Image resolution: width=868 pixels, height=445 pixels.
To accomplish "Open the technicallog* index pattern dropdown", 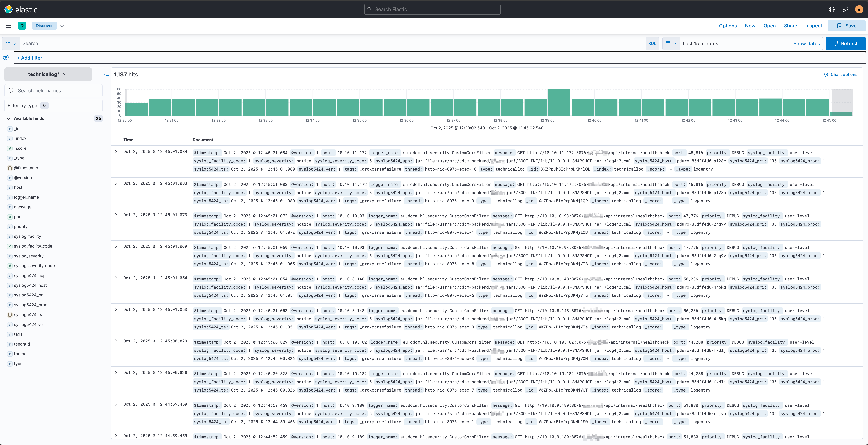I will coord(48,74).
